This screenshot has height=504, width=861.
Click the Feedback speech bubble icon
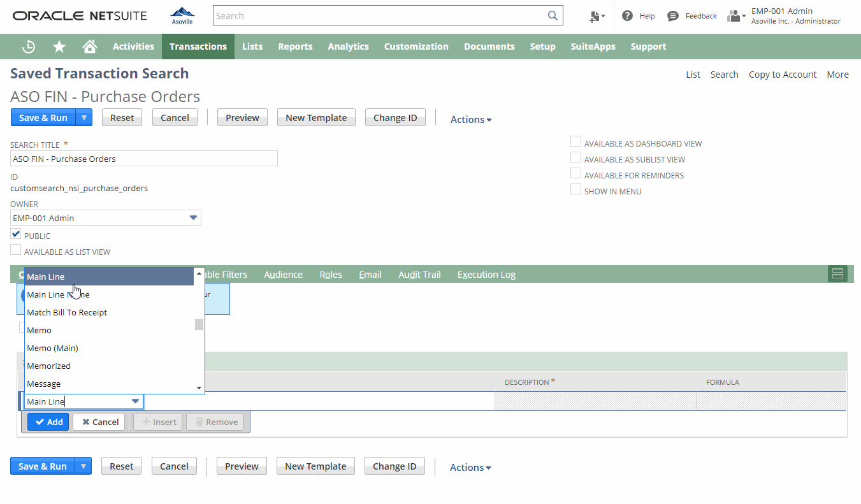click(673, 16)
